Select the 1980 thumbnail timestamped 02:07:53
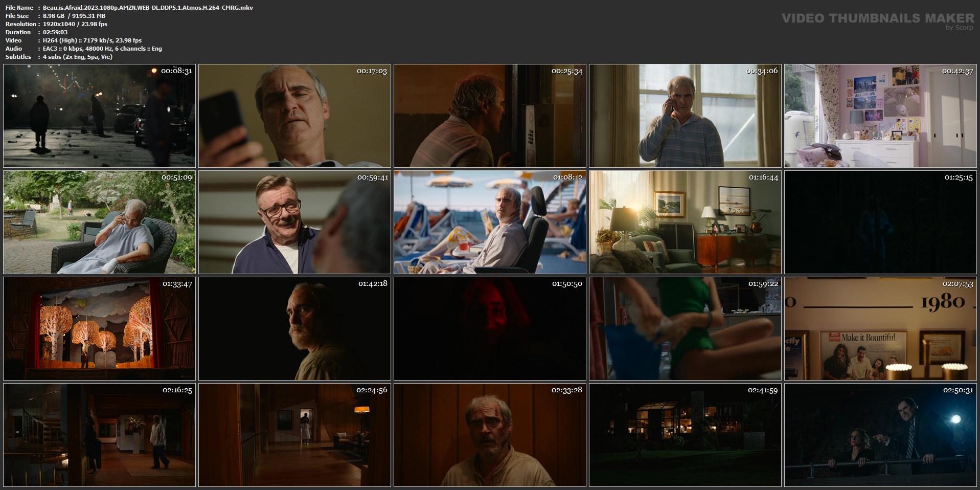 pos(880,328)
